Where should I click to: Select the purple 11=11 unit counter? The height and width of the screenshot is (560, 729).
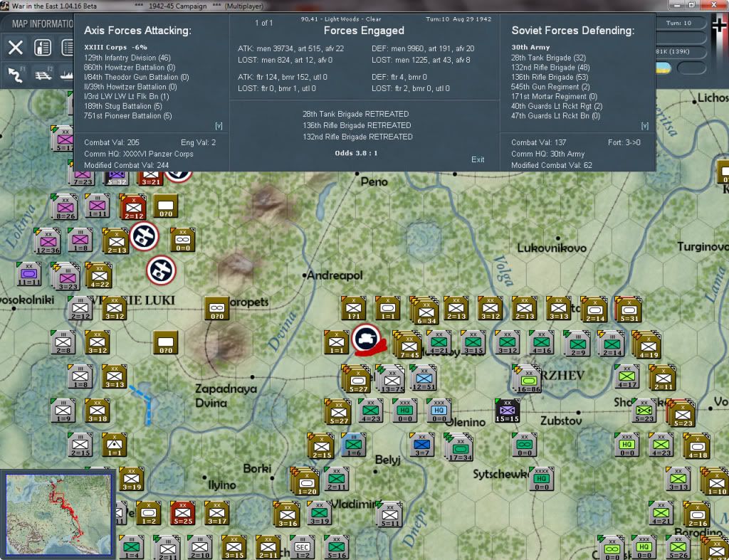tap(28, 274)
